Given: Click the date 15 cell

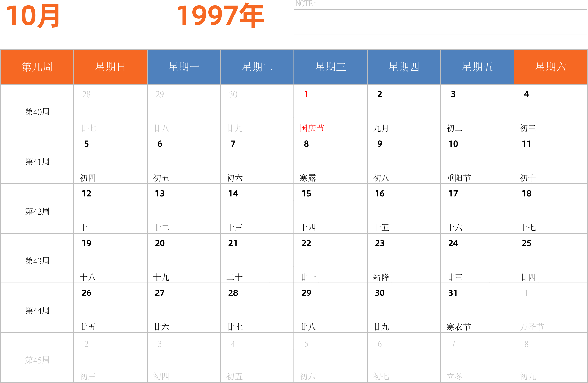Looking at the screenshot, I should (330, 209).
